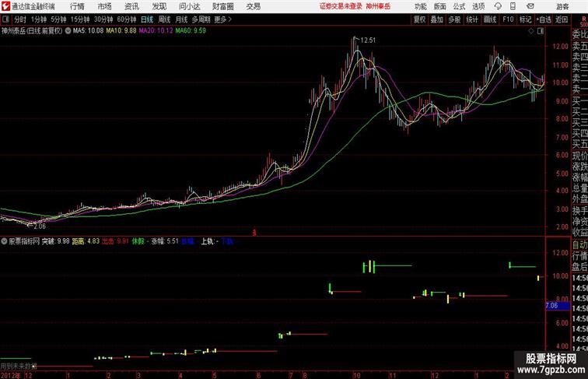
Task: Switch to the 15分钟 period tab
Action: click(x=80, y=19)
